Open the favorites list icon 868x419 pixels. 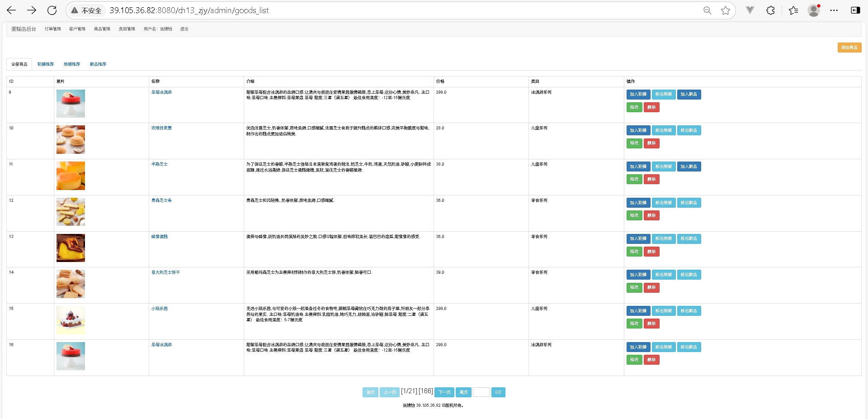click(793, 10)
